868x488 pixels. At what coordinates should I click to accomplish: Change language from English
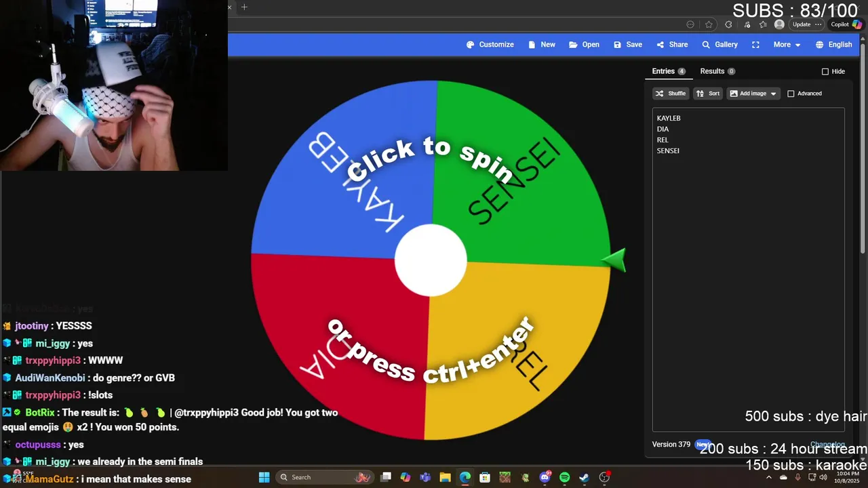(833, 45)
